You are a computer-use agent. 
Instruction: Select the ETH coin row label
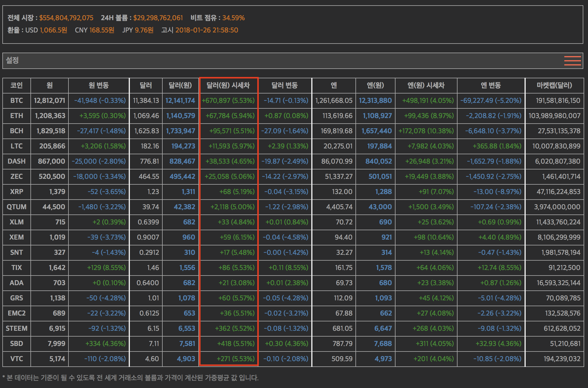coord(17,116)
